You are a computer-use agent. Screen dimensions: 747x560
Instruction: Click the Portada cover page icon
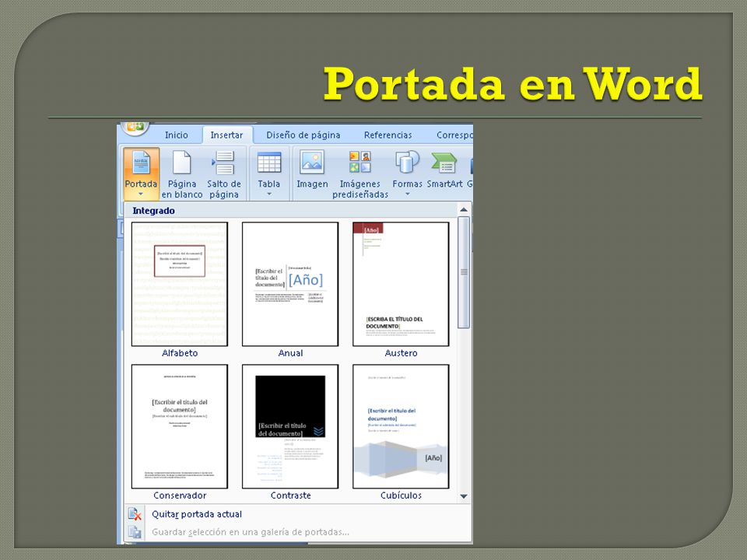141,163
